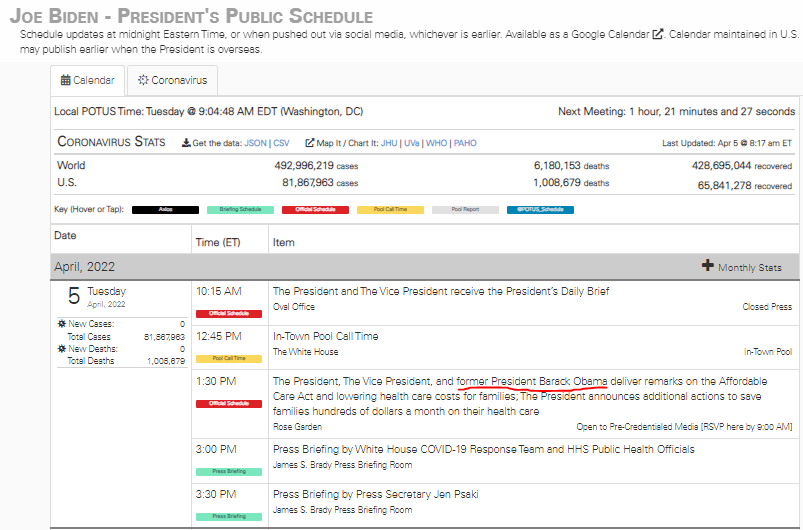Download the data as JSON
Screen dimensions: 803x530
click(x=256, y=143)
